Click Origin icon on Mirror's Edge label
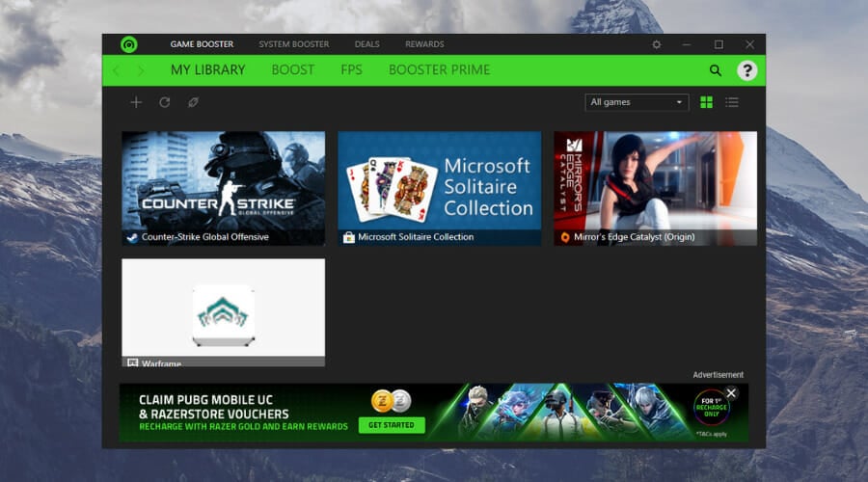868x482 pixels. [x=564, y=237]
